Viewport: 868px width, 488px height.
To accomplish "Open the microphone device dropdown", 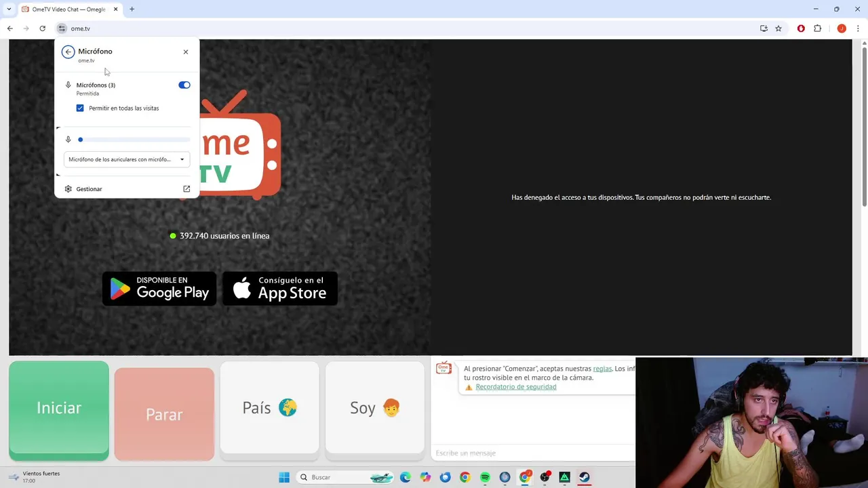I will 127,159.
